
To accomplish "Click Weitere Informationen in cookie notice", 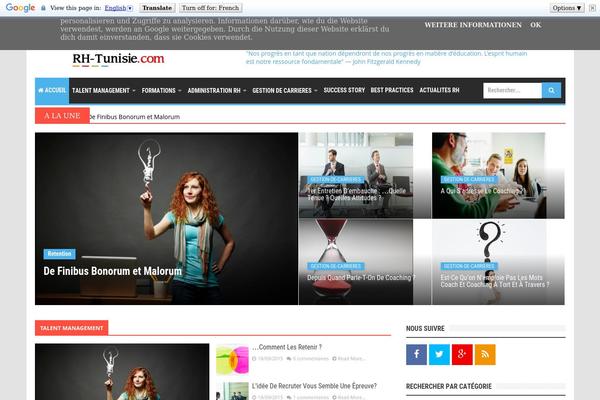I will [473, 25].
